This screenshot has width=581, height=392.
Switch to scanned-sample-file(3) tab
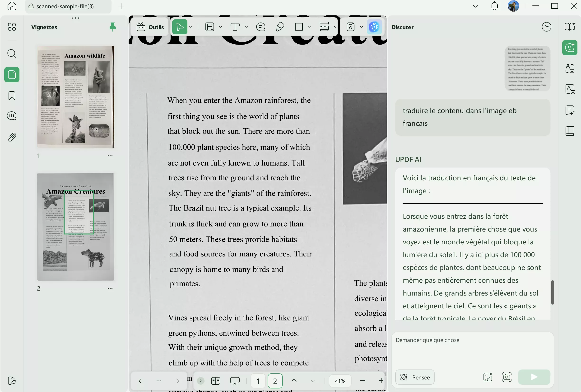click(65, 6)
